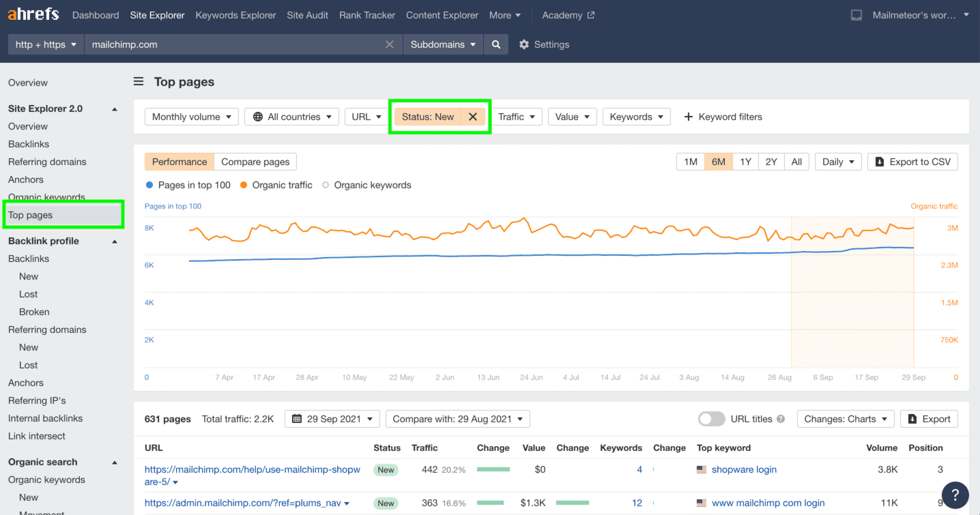Click the ahrefs logo
The width and height of the screenshot is (980, 515).
pos(33,14)
